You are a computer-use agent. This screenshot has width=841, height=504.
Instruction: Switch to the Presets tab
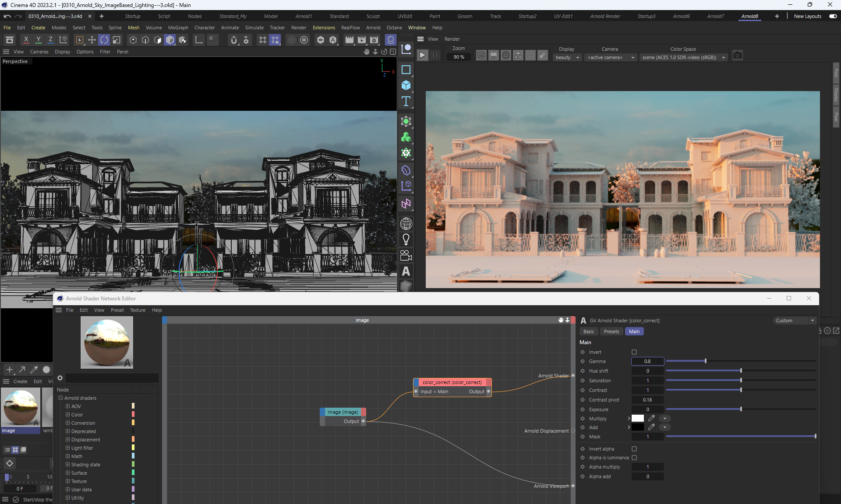click(x=611, y=331)
